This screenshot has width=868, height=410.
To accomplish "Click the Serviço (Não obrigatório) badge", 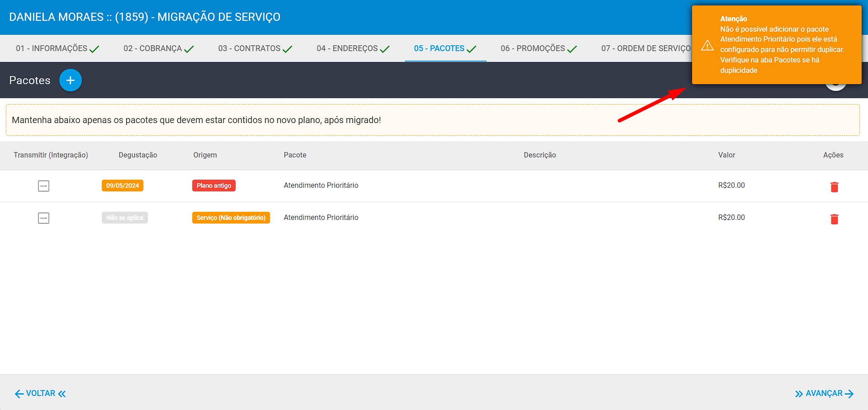I will (231, 218).
